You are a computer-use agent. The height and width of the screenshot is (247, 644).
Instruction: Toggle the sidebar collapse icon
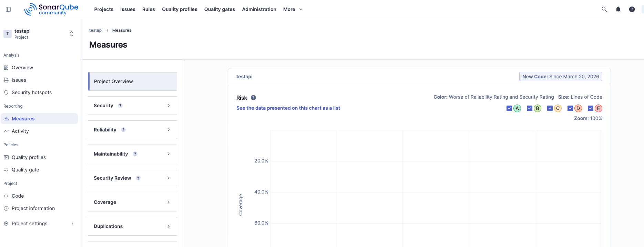[x=8, y=9]
